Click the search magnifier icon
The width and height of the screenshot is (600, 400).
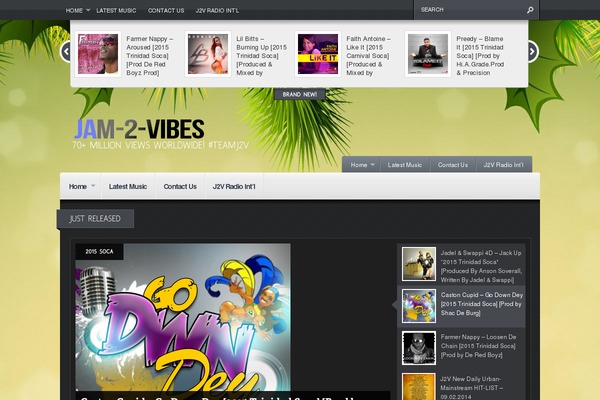(x=530, y=10)
